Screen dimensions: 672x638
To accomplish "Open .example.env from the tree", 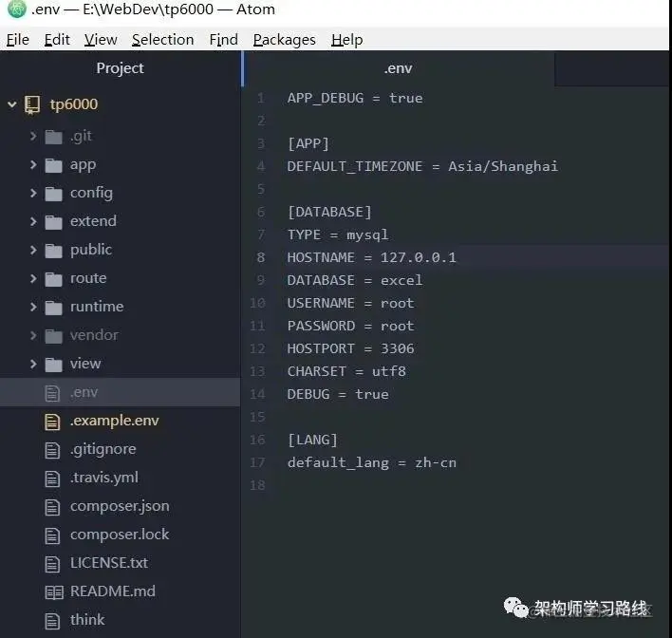I will (x=115, y=421).
